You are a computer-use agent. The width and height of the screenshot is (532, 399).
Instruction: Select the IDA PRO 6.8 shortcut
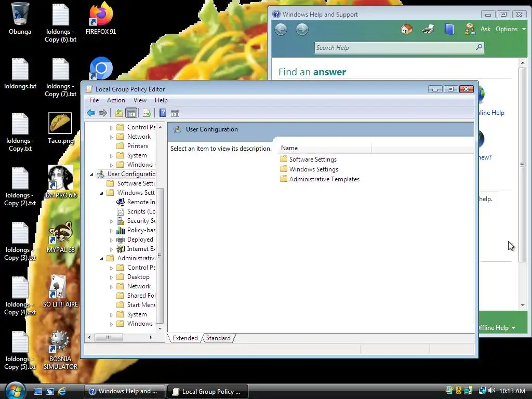pyautogui.click(x=60, y=182)
